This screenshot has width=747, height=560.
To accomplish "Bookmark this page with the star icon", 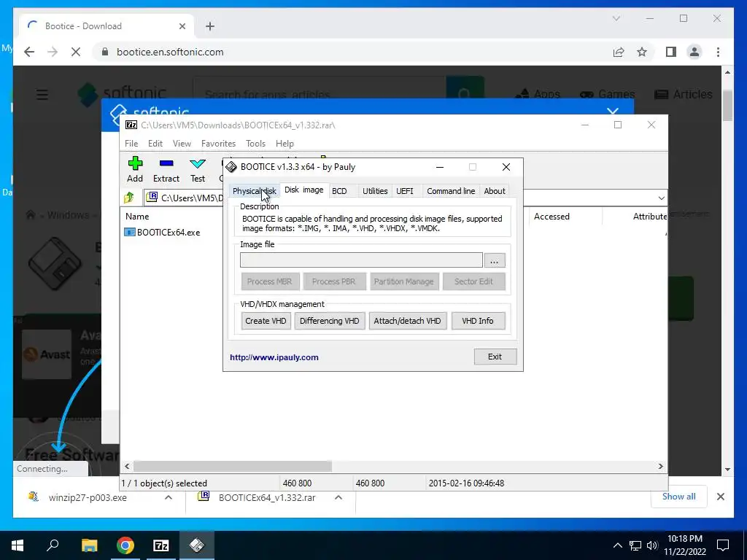I will coord(642,52).
